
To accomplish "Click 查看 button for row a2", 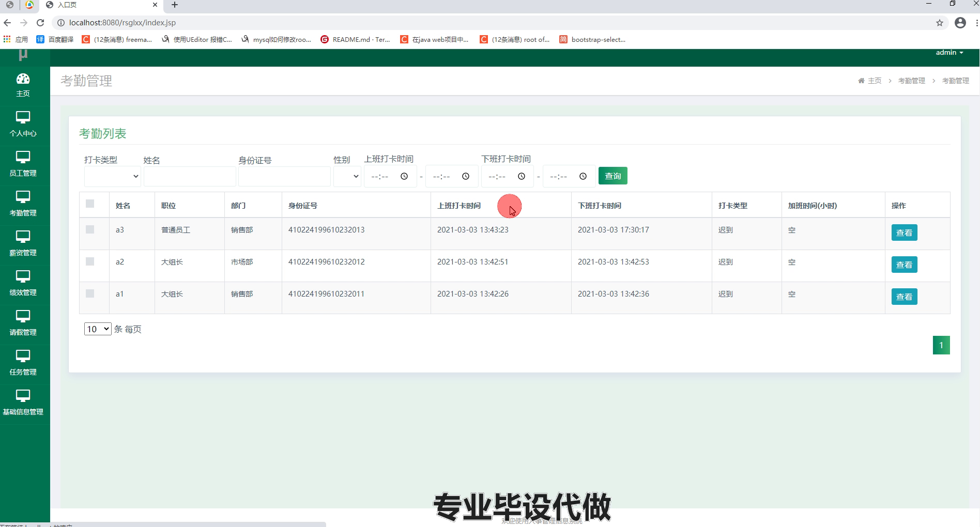I will click(x=904, y=265).
